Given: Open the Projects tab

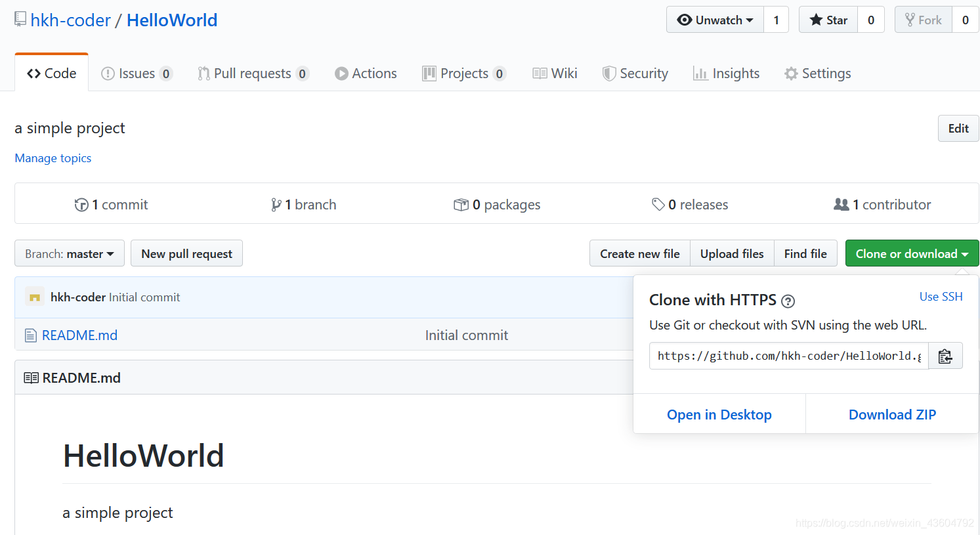Looking at the screenshot, I should point(464,74).
